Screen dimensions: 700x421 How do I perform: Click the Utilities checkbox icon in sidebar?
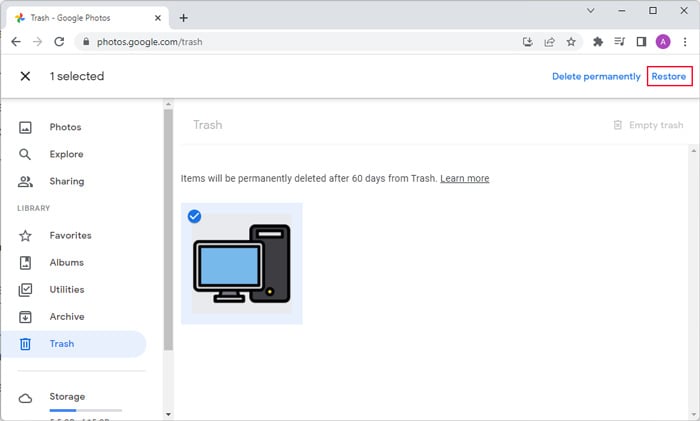click(25, 290)
